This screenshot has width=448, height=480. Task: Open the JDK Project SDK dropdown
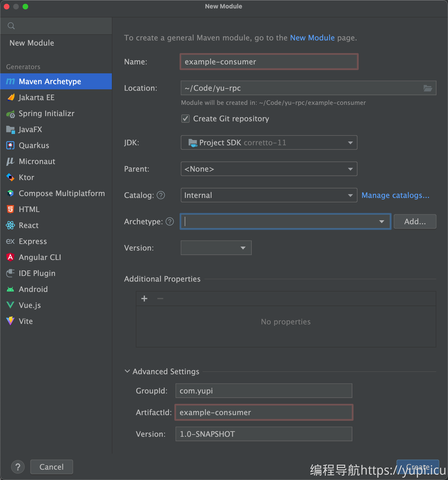269,143
